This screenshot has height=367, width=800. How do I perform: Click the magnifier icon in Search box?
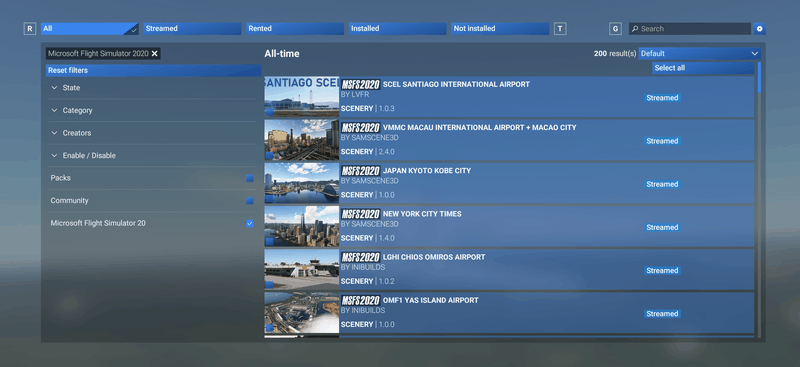635,29
